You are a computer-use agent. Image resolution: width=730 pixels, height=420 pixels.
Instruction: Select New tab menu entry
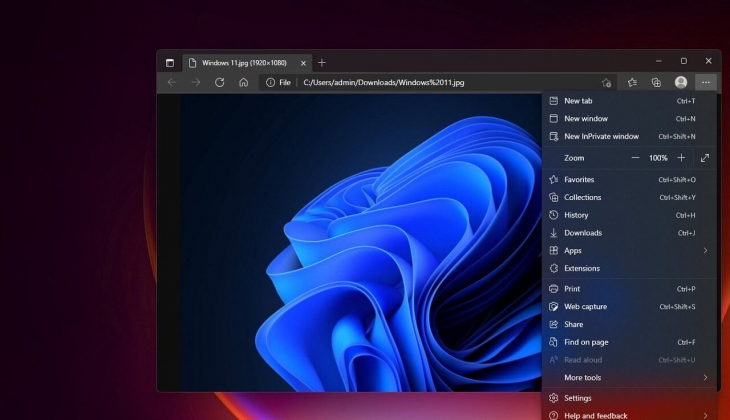point(629,101)
